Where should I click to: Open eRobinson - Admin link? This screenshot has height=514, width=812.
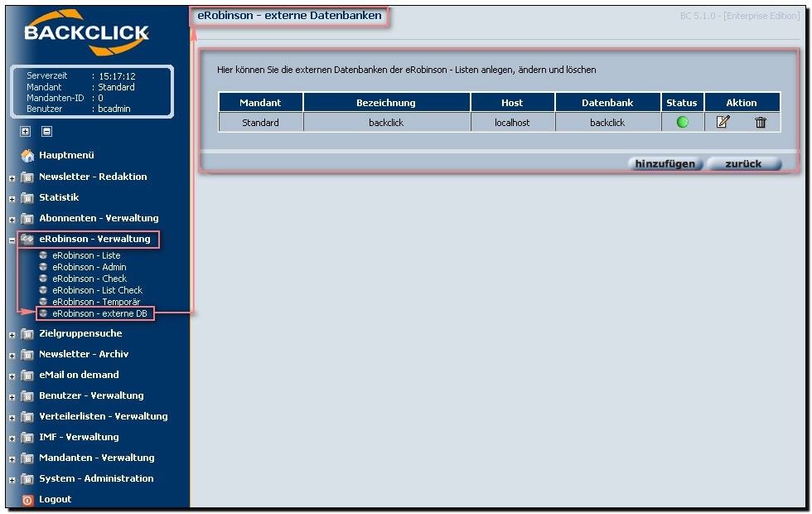pos(89,267)
